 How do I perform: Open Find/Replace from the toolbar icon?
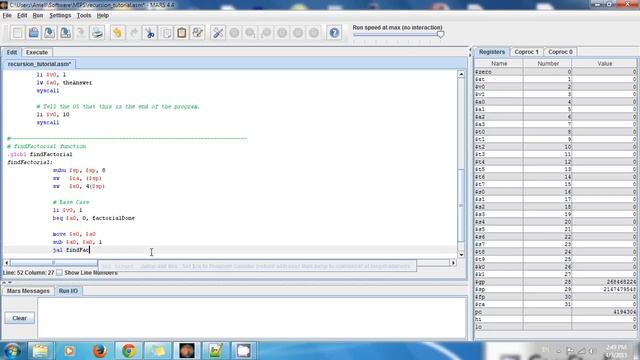pos(198,33)
